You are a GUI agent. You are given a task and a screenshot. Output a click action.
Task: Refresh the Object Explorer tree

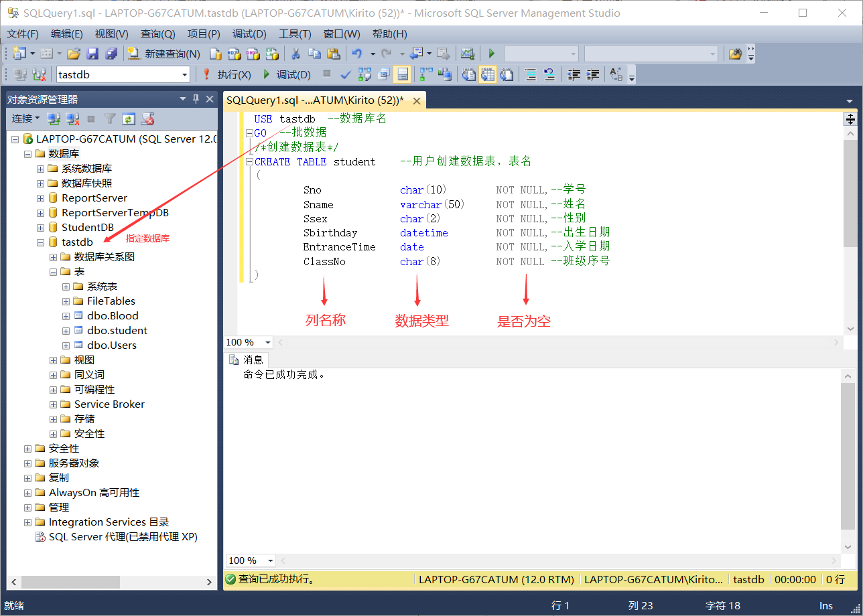[x=128, y=119]
